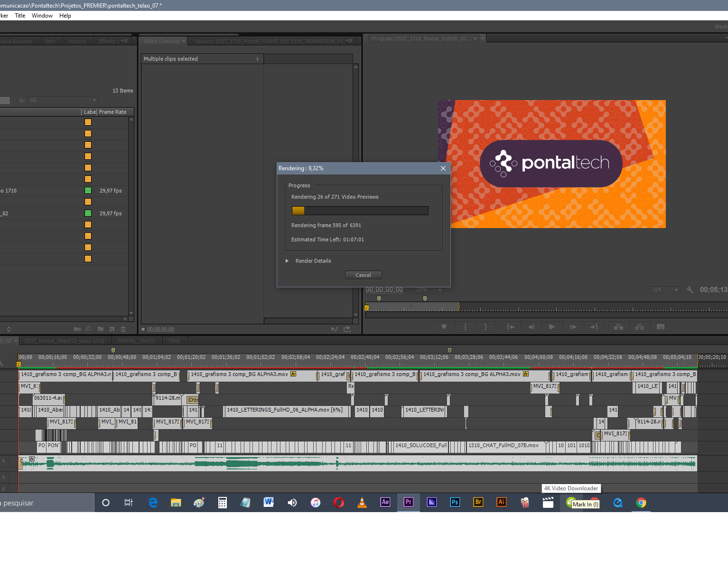Click the Find magnifier icon in Project panel
The image size is (728, 569).
pos(88,329)
